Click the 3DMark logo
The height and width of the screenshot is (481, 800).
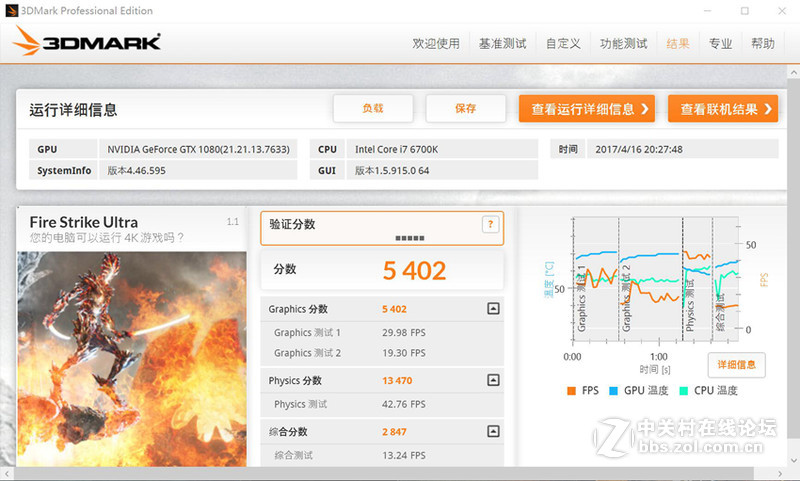click(86, 41)
